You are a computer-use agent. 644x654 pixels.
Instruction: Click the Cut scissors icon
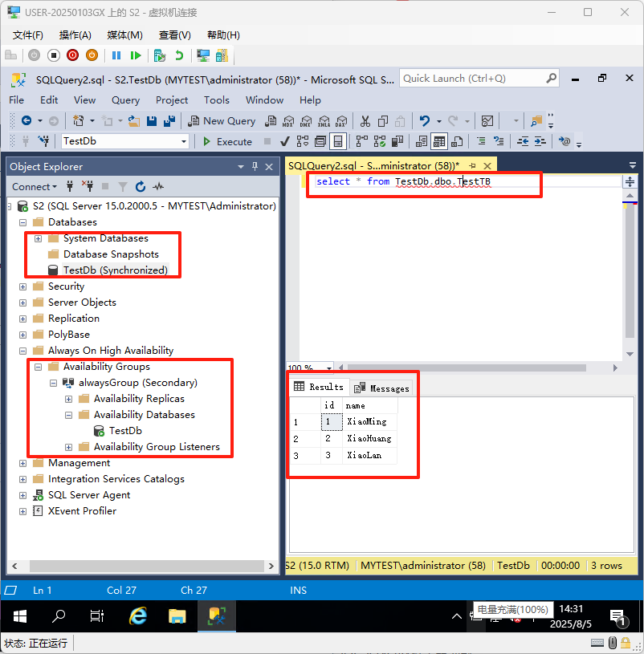tap(365, 121)
